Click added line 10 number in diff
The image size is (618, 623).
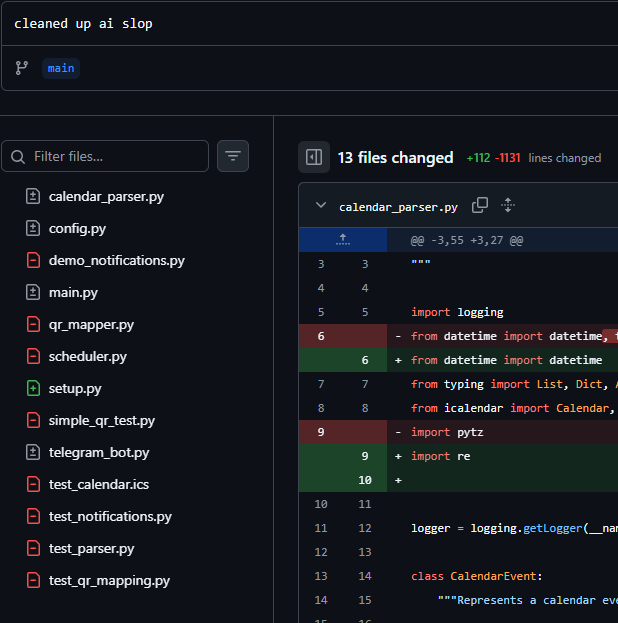[x=365, y=480]
